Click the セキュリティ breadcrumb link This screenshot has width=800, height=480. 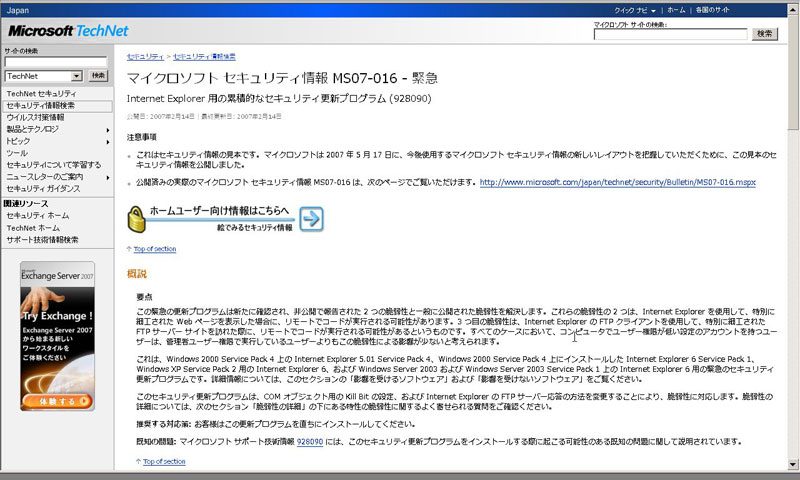[145, 57]
